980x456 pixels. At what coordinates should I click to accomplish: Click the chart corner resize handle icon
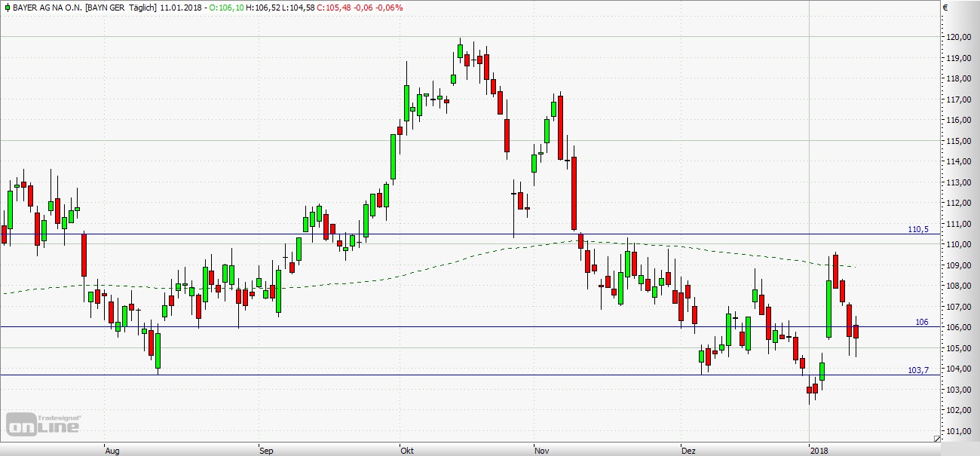(937, 439)
